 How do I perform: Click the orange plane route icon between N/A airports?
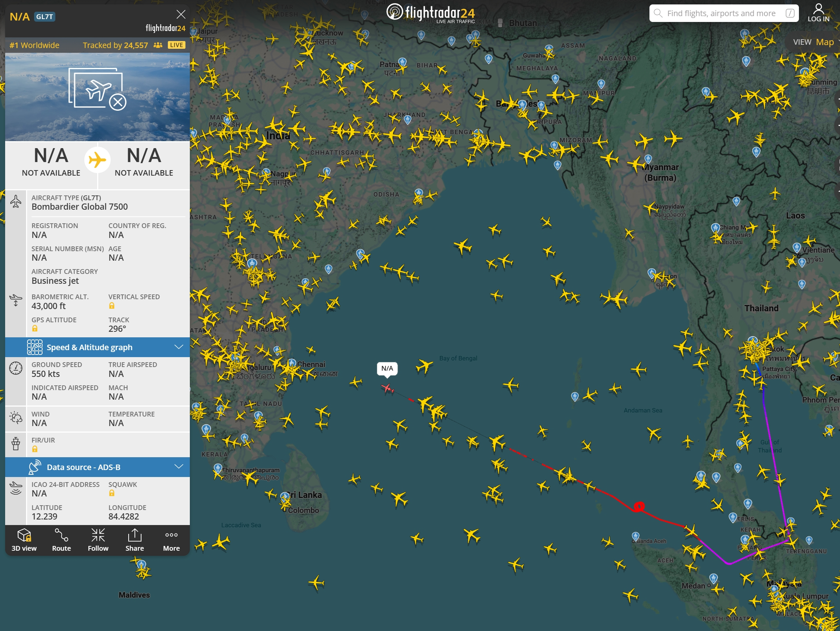click(97, 159)
